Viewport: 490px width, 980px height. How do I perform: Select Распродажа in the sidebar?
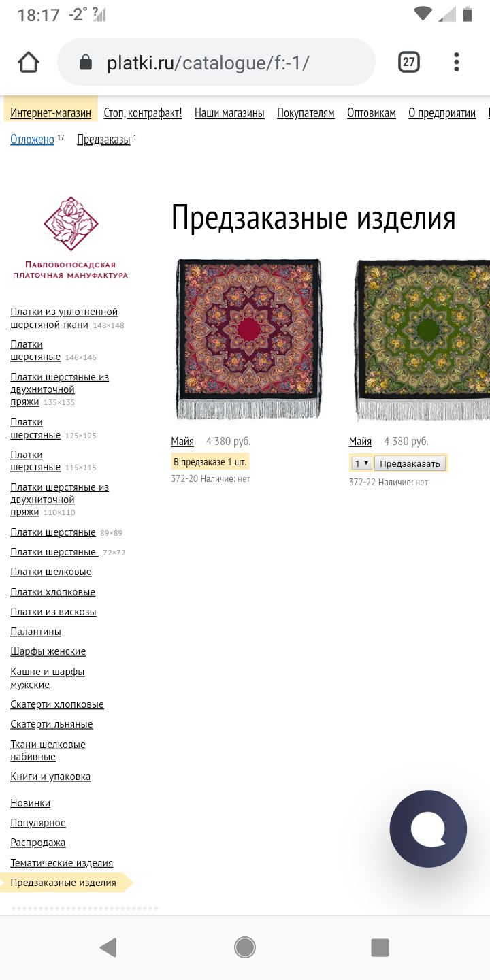(38, 843)
